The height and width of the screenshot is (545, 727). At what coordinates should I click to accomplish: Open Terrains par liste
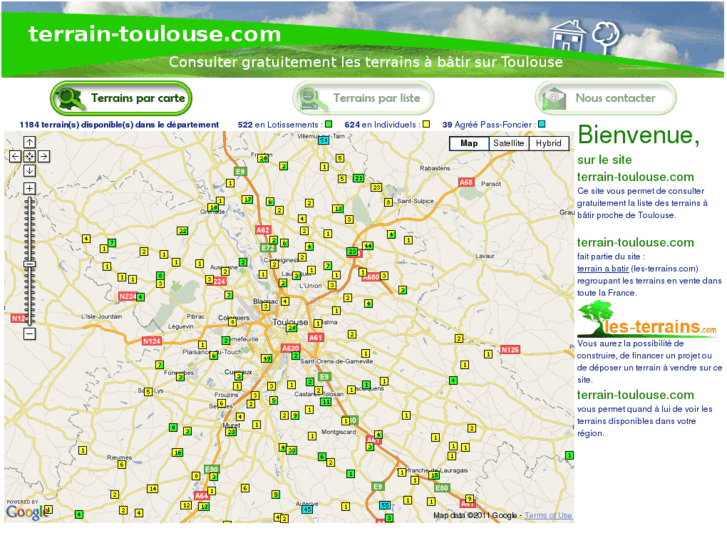click(x=363, y=98)
